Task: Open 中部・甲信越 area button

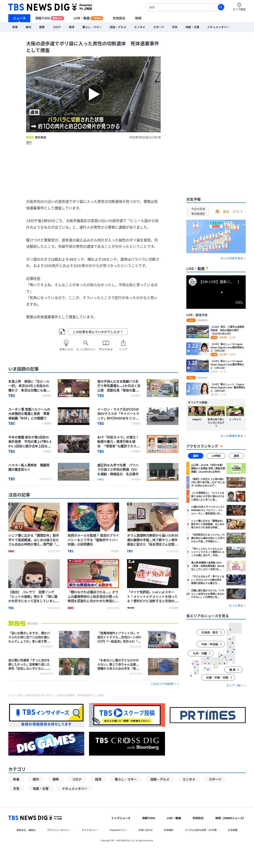Action: [x=210, y=644]
